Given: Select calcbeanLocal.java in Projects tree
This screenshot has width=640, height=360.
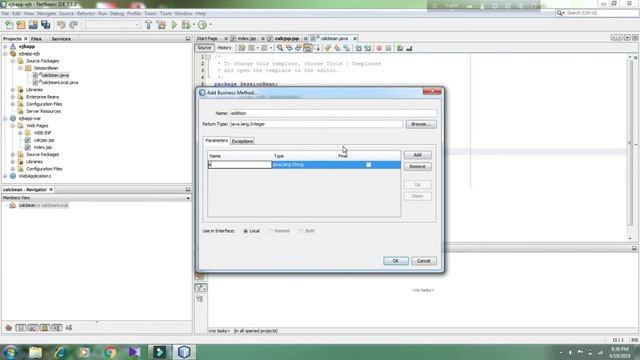Looking at the screenshot, I should click(x=60, y=82).
